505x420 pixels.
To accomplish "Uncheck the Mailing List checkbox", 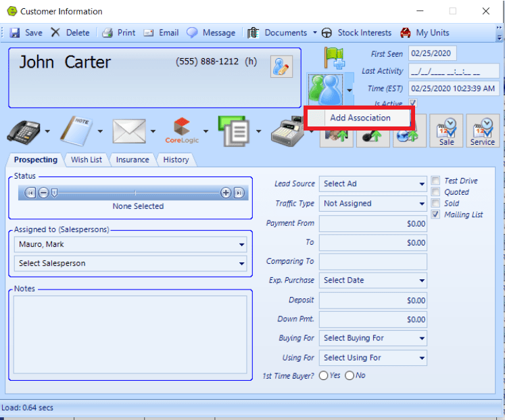I will pos(435,214).
